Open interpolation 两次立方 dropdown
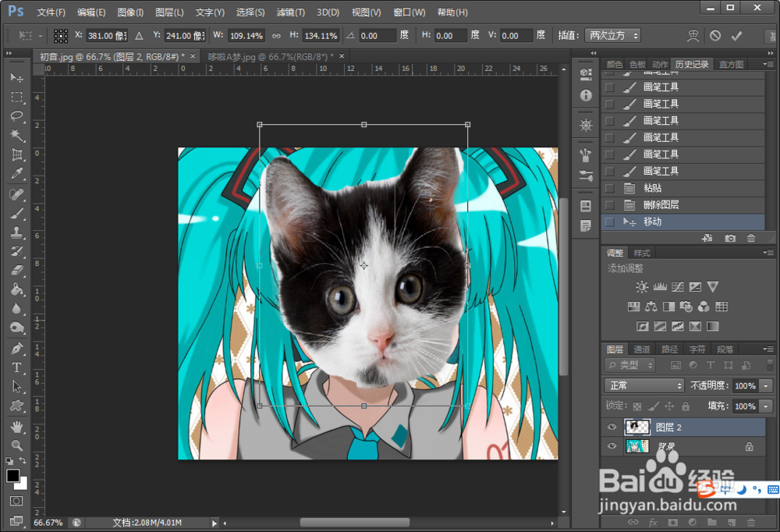Screen dimensions: 780x532 pos(612,35)
